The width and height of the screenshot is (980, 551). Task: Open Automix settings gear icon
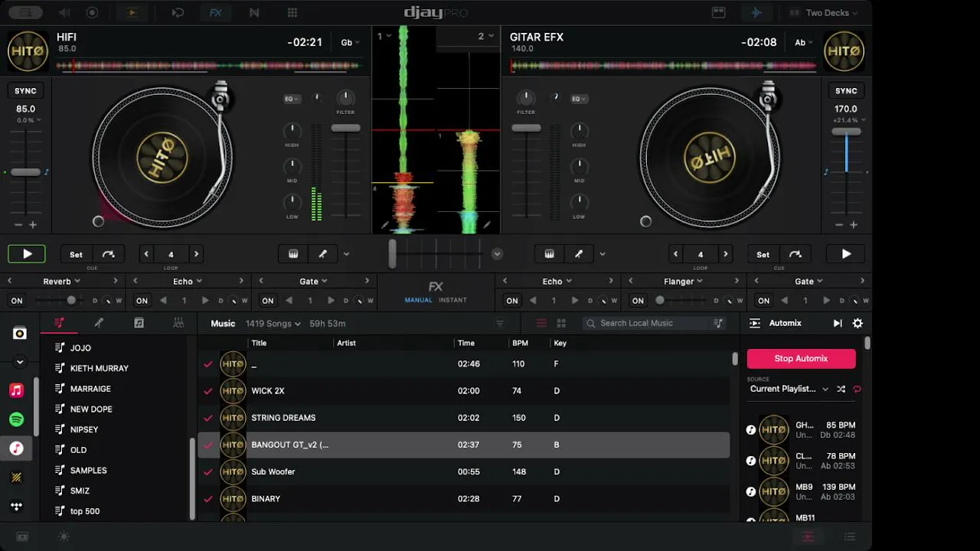click(857, 324)
